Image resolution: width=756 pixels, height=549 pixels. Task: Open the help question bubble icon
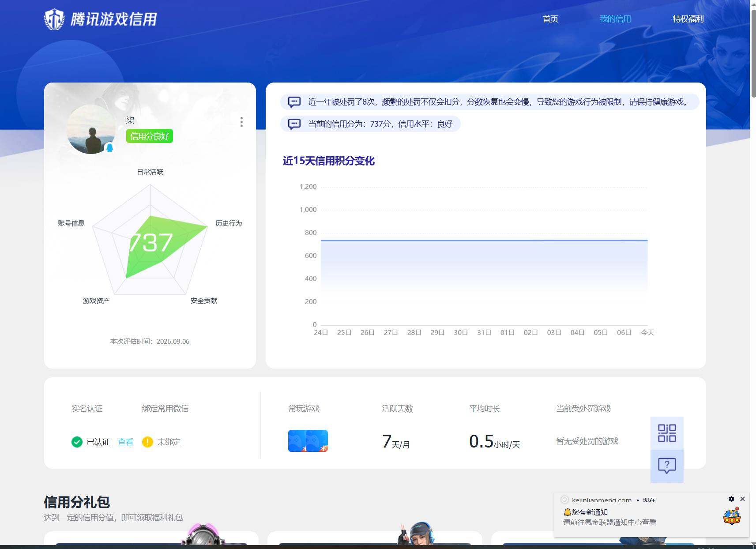point(667,466)
